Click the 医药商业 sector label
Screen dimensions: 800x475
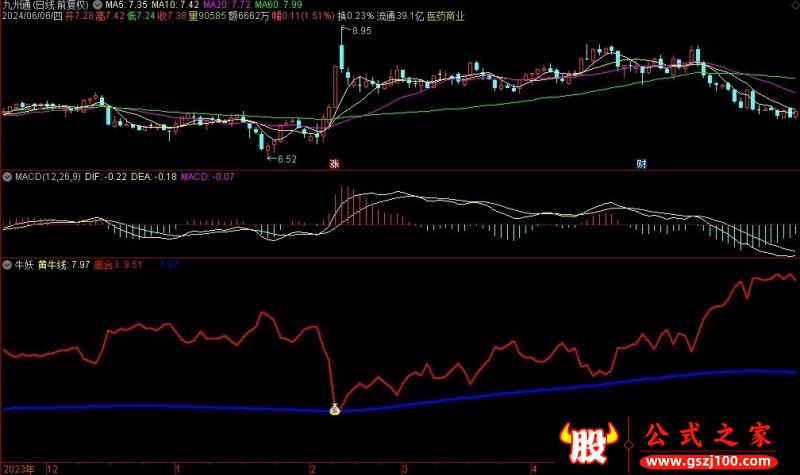pyautogui.click(x=446, y=16)
